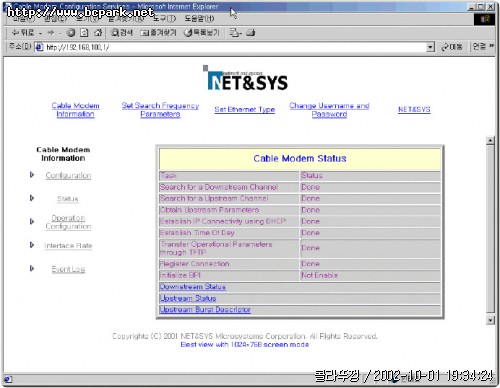Click the Not Enable status value

(319, 275)
